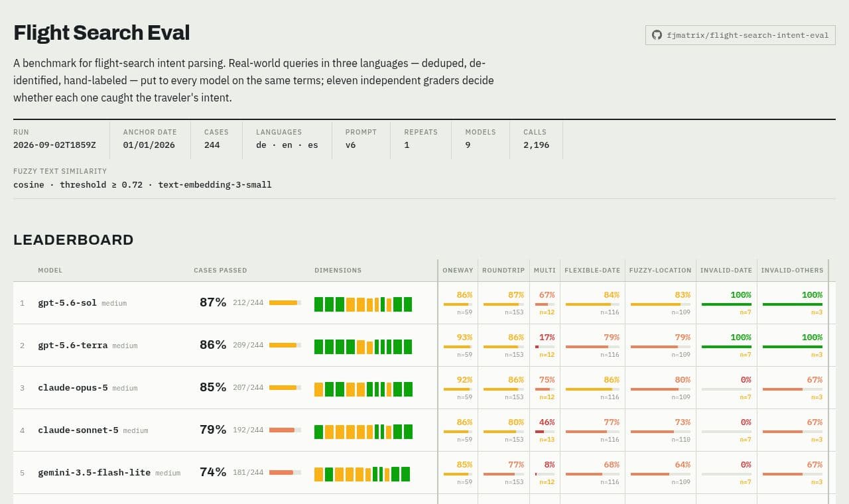Click gpt-5.6-terra's 17% MULTI score
Screen dimensions: 849x504
(x=547, y=338)
